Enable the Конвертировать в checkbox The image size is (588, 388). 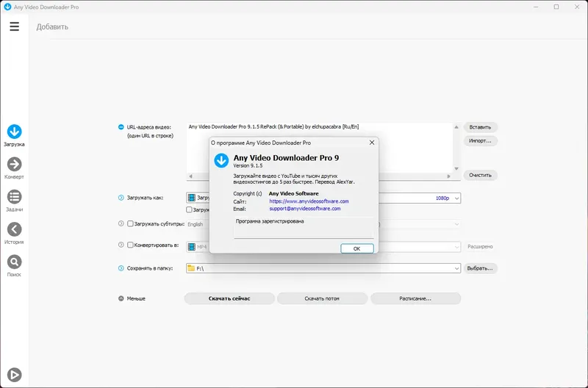(x=130, y=245)
